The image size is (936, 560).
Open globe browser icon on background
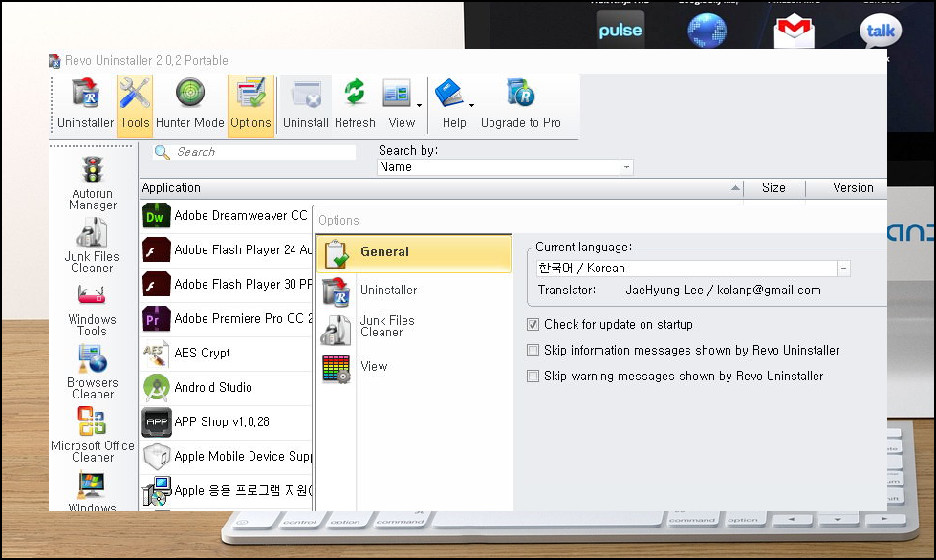(x=707, y=30)
